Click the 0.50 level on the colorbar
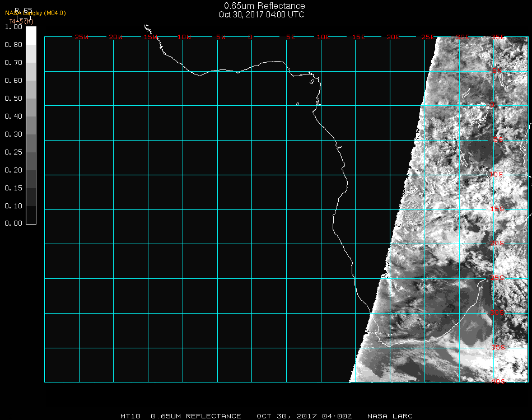The width and height of the screenshot is (532, 420). point(31,99)
